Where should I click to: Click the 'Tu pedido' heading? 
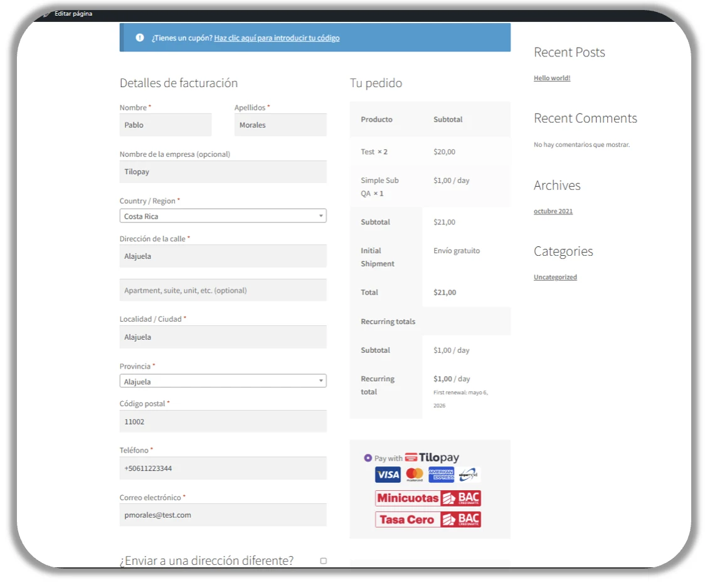[376, 83]
